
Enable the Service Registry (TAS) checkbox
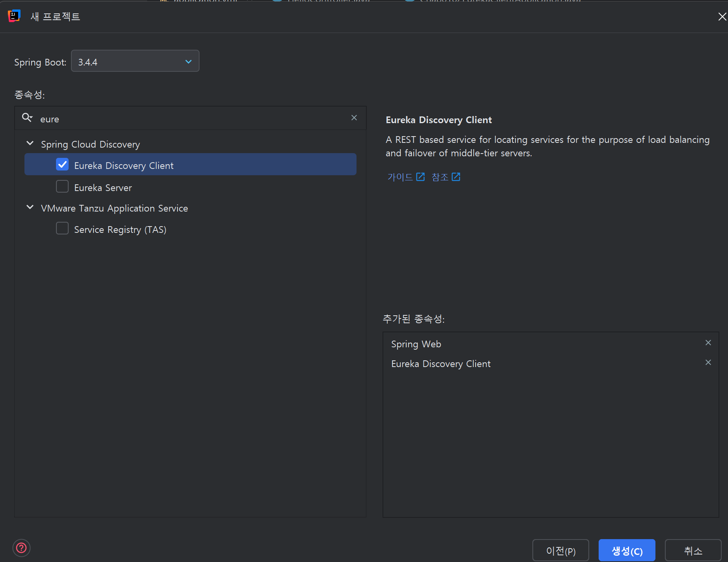pyautogui.click(x=62, y=229)
